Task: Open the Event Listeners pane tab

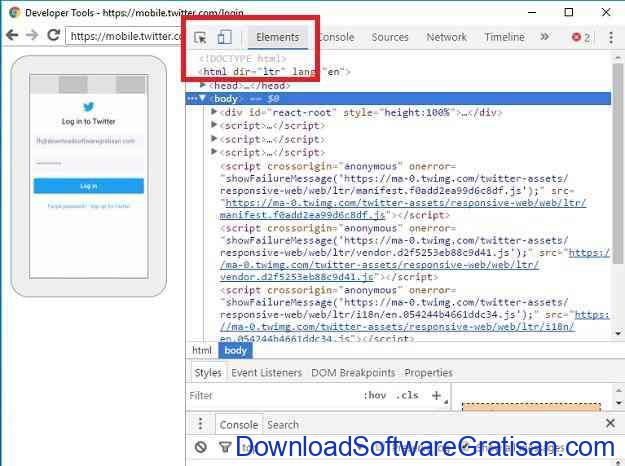Action: (x=267, y=373)
